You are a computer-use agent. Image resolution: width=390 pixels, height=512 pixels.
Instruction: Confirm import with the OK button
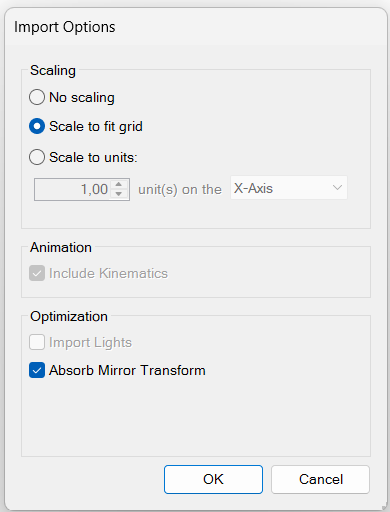pos(213,479)
